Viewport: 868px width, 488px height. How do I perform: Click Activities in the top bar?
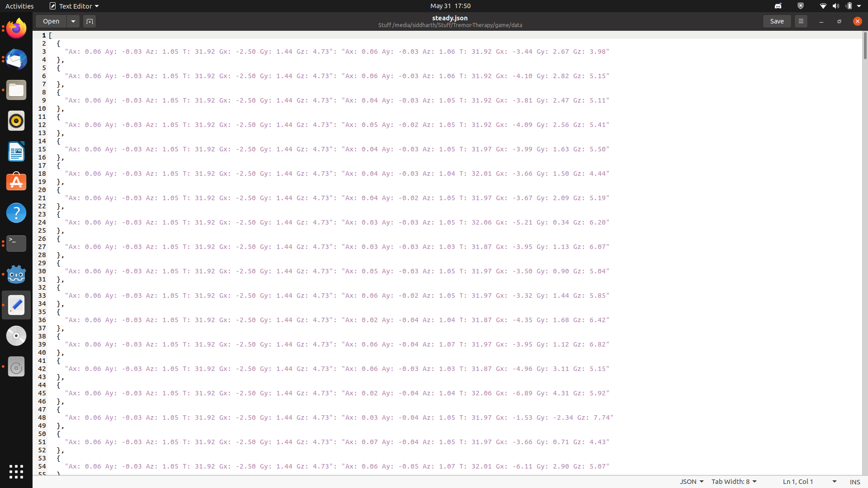[x=19, y=6]
